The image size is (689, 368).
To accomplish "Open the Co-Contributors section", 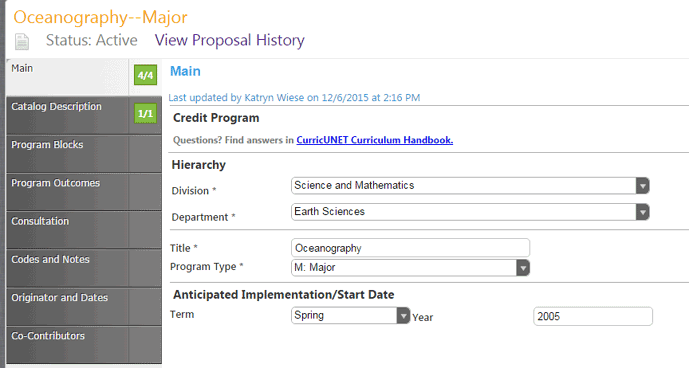I will [68, 345].
